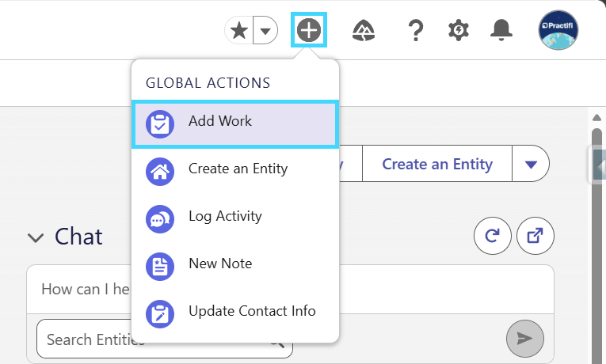The width and height of the screenshot is (606, 364).
Task: Open the Notifications bell
Action: click(501, 30)
